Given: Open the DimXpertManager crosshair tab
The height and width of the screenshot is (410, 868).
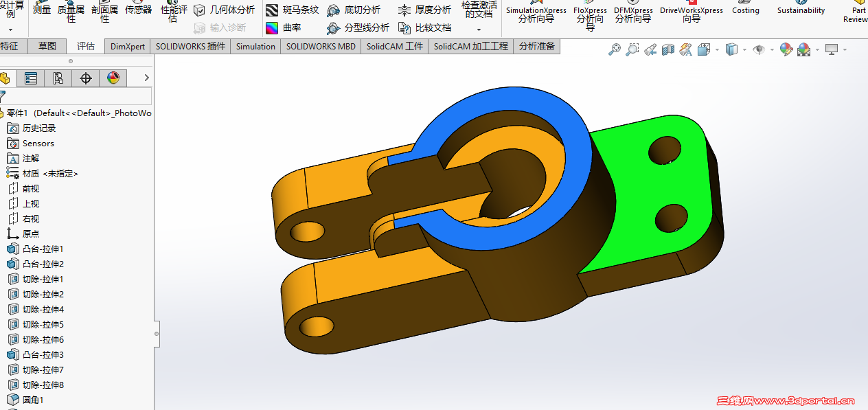Looking at the screenshot, I should [x=86, y=78].
